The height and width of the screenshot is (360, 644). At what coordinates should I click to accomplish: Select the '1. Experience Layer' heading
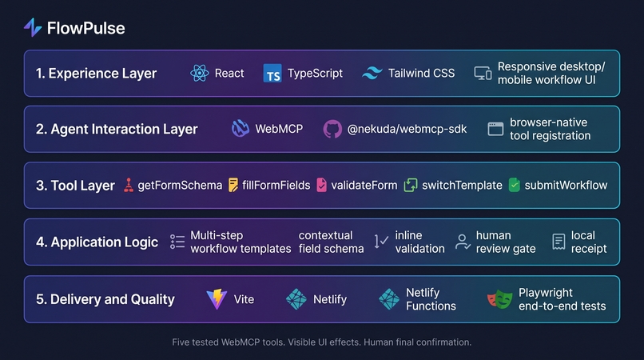(x=96, y=74)
